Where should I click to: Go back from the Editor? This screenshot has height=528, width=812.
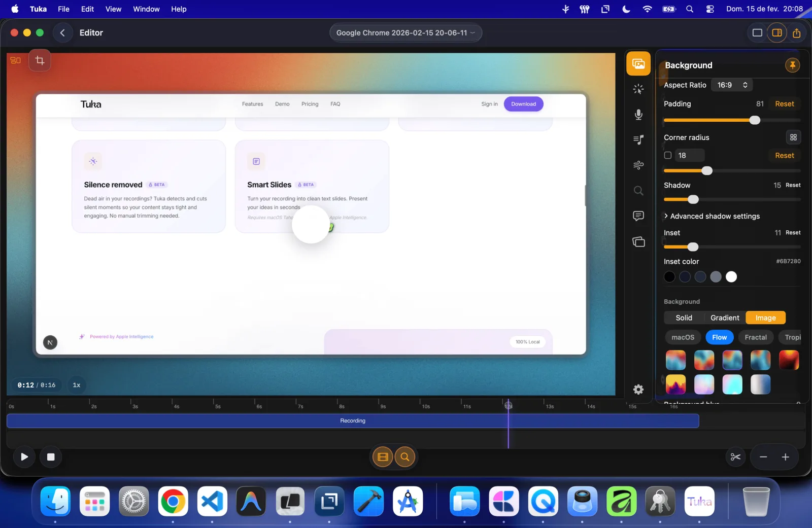point(62,33)
